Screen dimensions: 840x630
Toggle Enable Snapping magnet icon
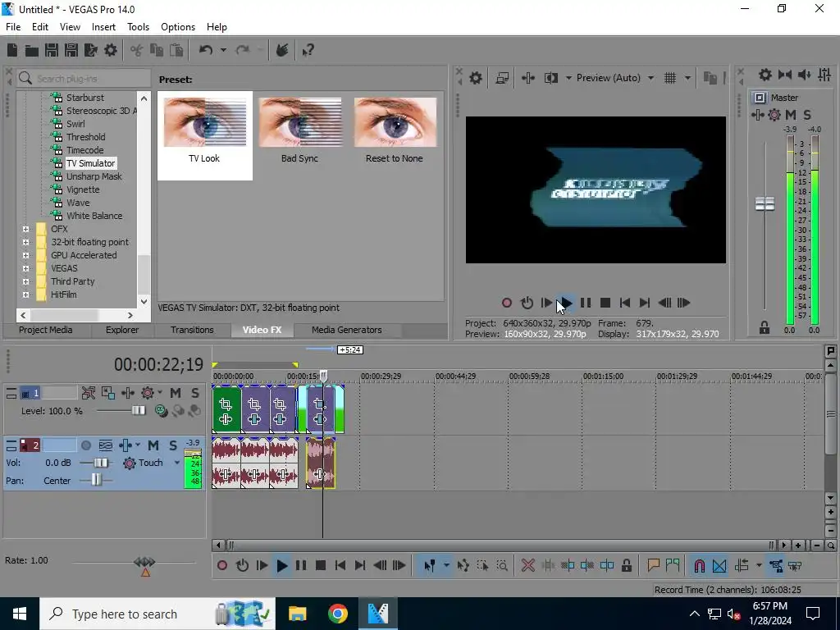click(x=699, y=566)
